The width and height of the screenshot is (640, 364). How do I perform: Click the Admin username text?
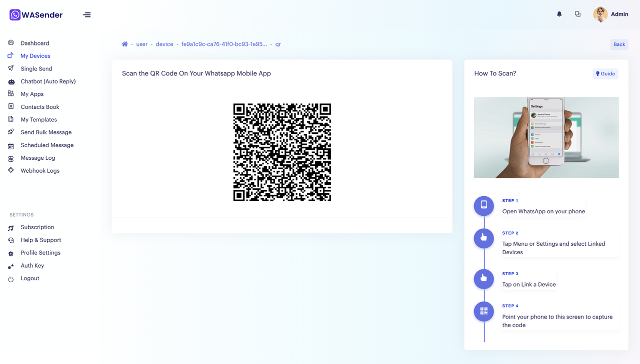coord(619,14)
